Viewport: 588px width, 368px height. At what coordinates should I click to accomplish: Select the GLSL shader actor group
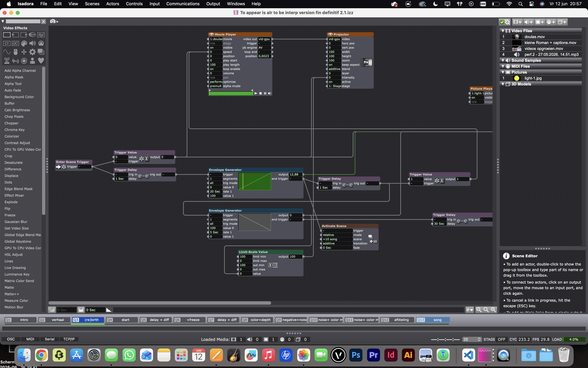coord(32,35)
